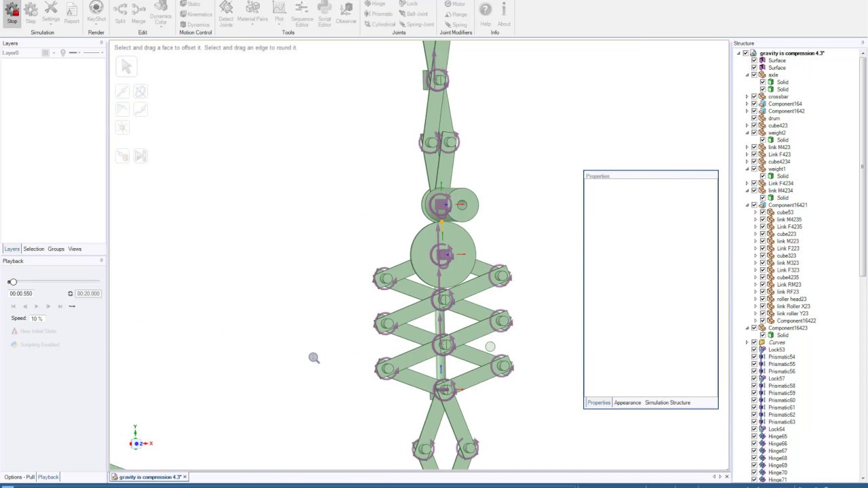
Task: Open the simulation Report
Action: pos(72,14)
